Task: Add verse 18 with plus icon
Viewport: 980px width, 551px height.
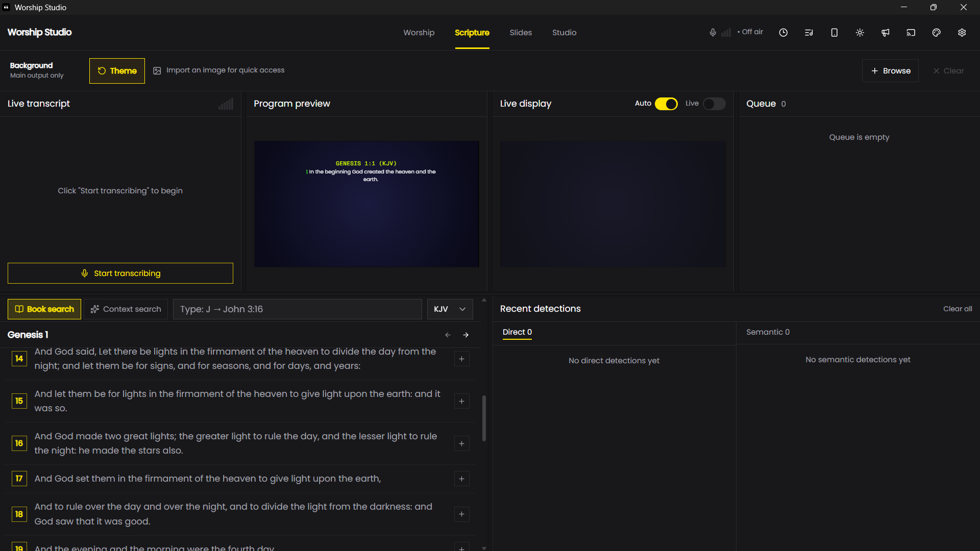Action: coord(461,514)
